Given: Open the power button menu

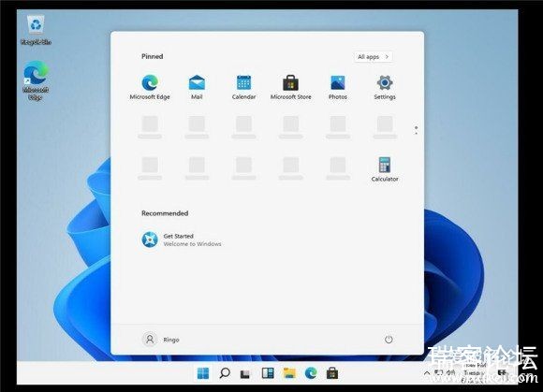Looking at the screenshot, I should pos(389,340).
